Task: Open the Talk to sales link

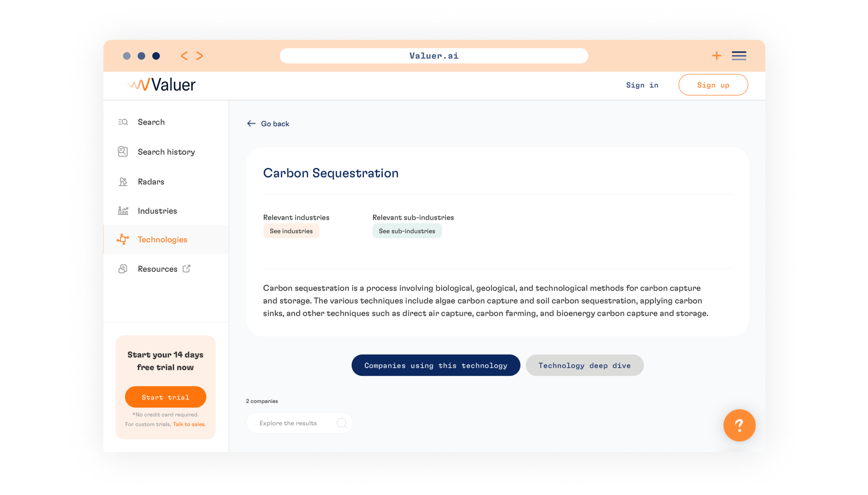Action: pos(189,424)
